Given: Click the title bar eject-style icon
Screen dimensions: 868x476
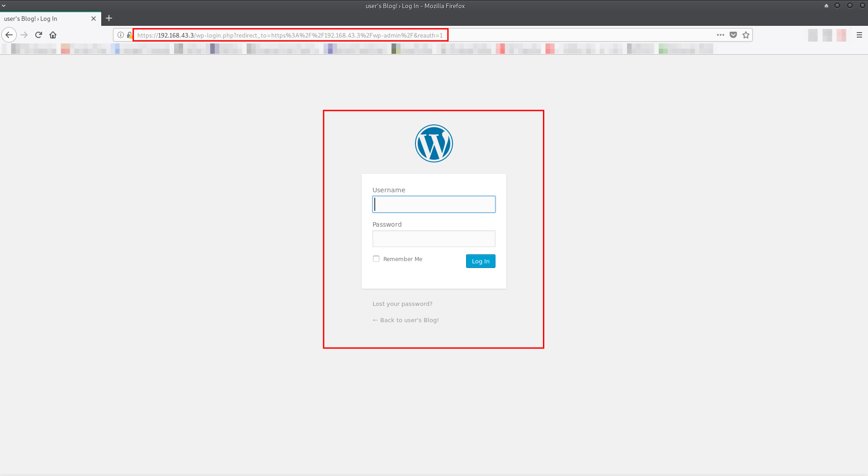Looking at the screenshot, I should [x=826, y=6].
